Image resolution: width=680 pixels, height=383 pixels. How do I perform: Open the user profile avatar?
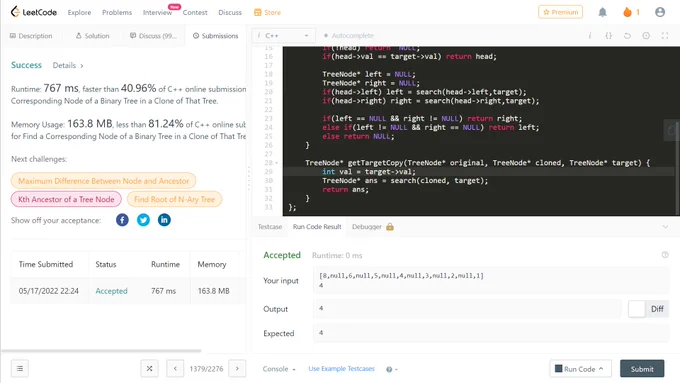pos(660,12)
